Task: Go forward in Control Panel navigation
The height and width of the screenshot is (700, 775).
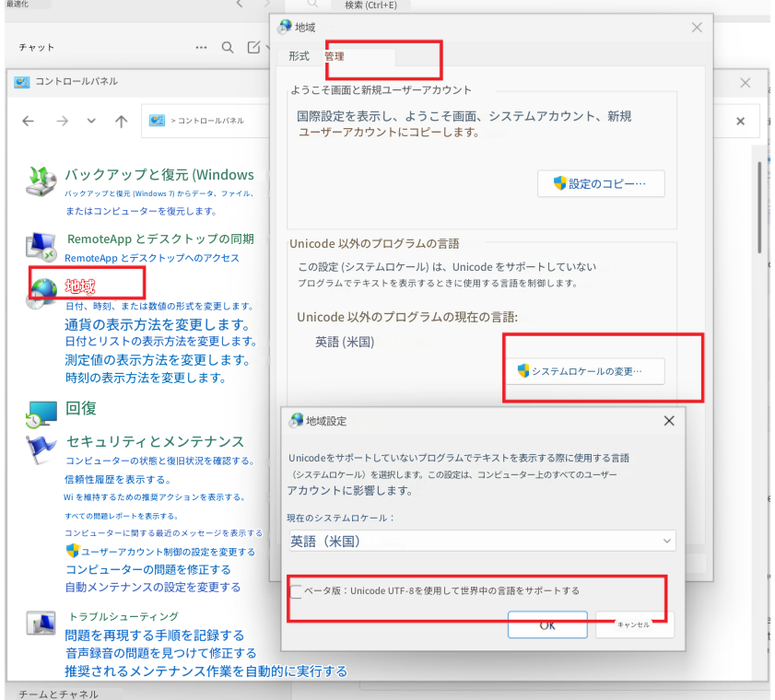Action: click(x=63, y=121)
